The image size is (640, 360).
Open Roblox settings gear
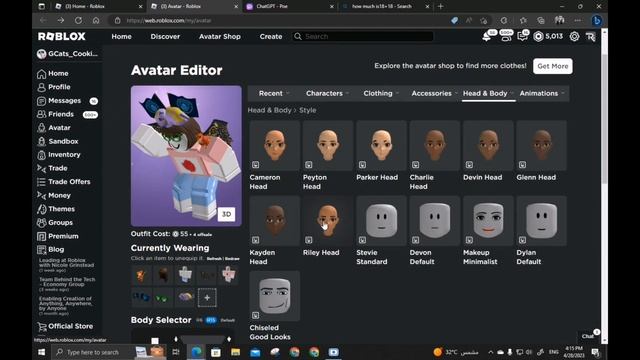pos(574,36)
